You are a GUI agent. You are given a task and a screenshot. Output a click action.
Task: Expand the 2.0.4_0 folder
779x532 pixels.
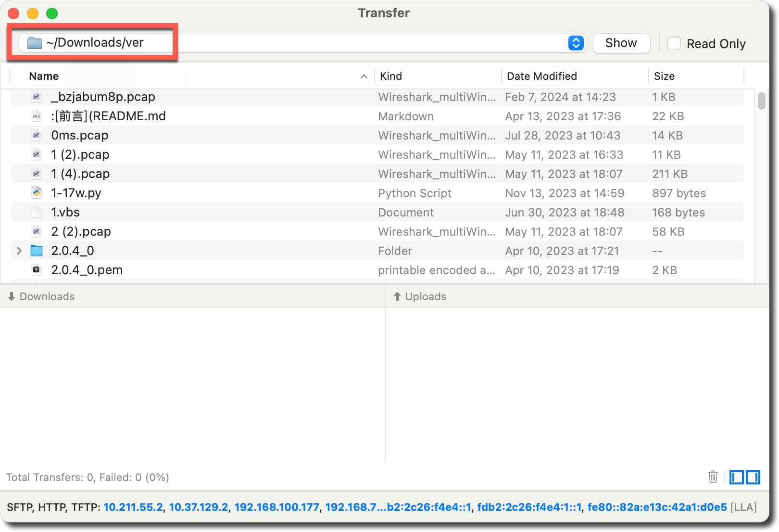pyautogui.click(x=19, y=251)
